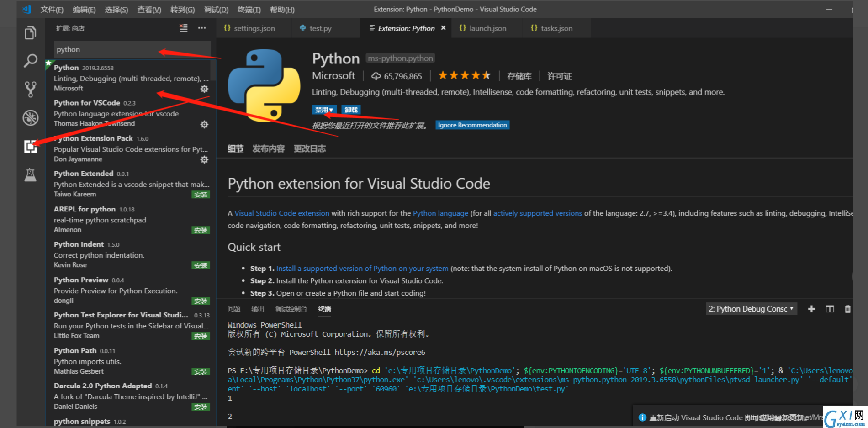Open the 调试(D) menu

point(216,10)
